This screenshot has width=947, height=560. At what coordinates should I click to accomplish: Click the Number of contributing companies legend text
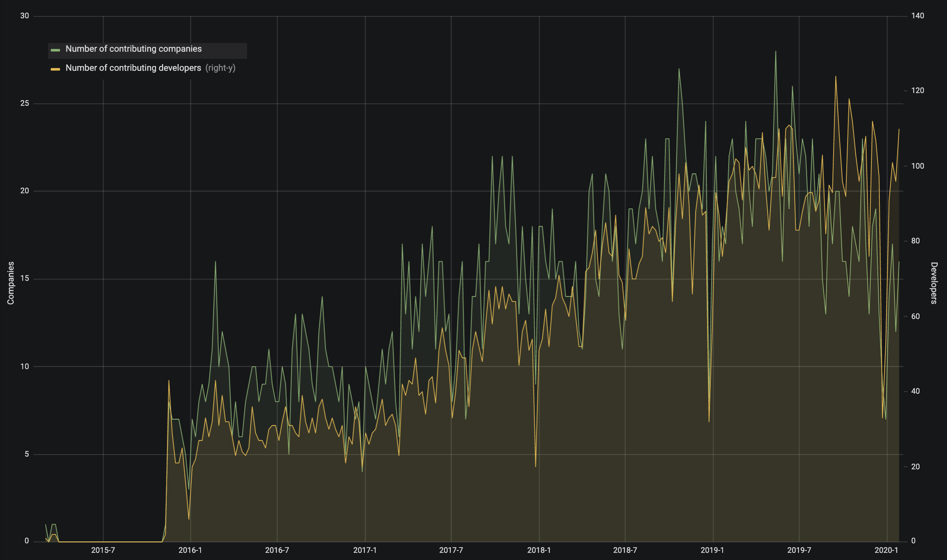pyautogui.click(x=134, y=49)
